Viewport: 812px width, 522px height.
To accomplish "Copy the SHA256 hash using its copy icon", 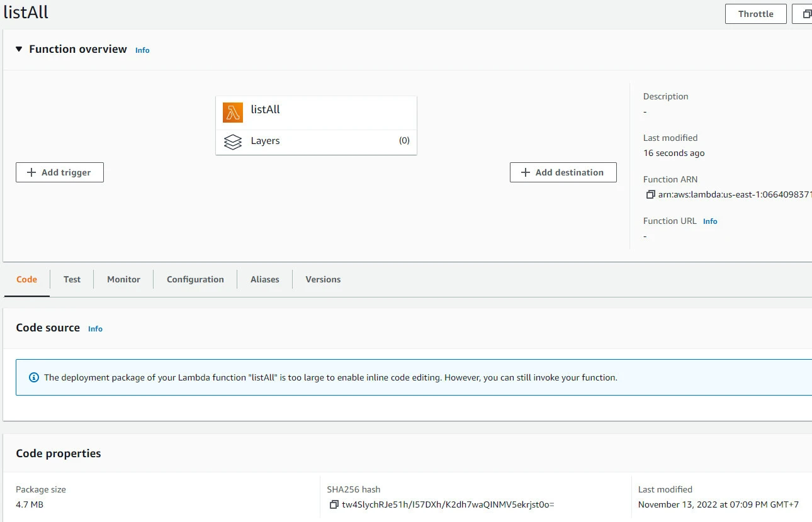I will pyautogui.click(x=334, y=504).
